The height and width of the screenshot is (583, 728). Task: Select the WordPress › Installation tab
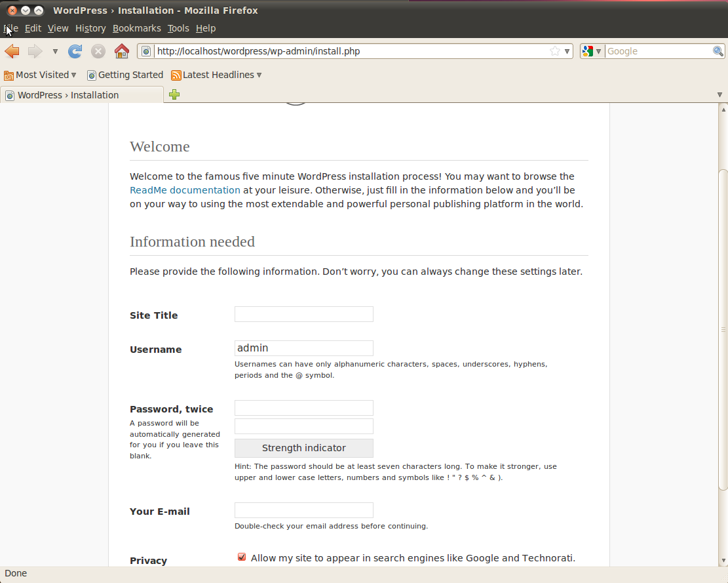coord(82,95)
